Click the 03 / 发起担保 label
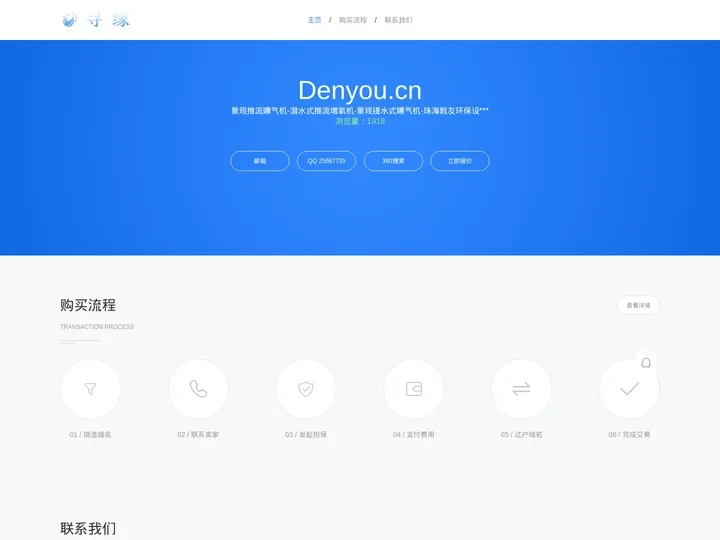Screen dimensions: 720x540 (x=306, y=434)
